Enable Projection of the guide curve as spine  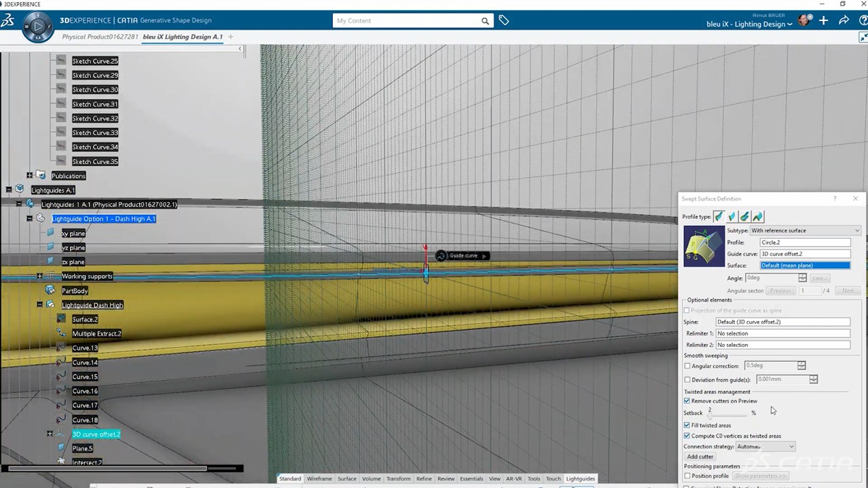tap(687, 310)
